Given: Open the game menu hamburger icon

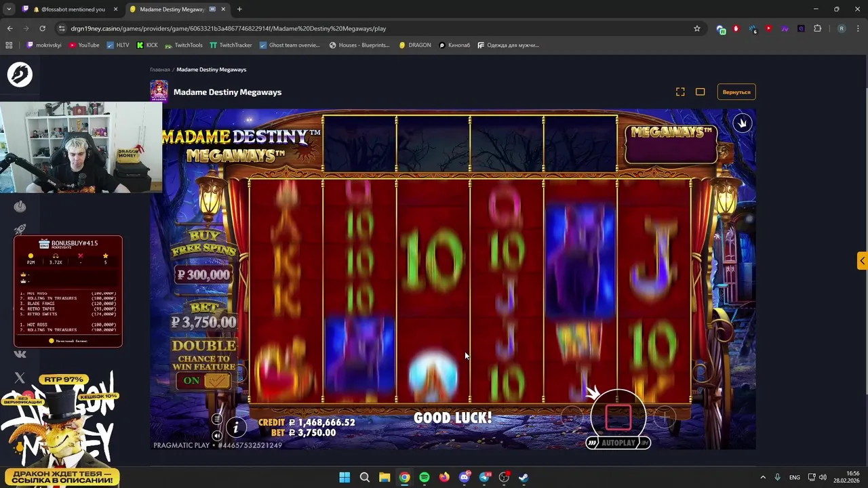Looking at the screenshot, I should [x=217, y=419].
